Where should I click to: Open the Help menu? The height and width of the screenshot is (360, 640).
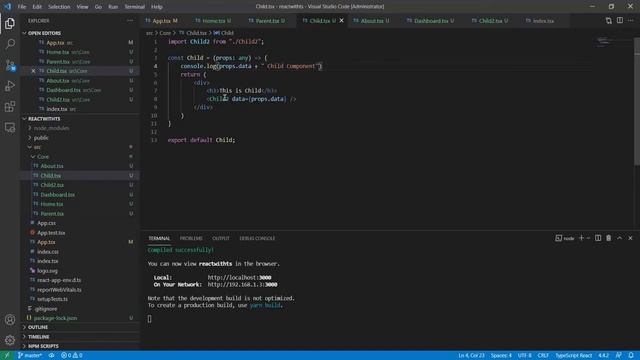(x=157, y=7)
